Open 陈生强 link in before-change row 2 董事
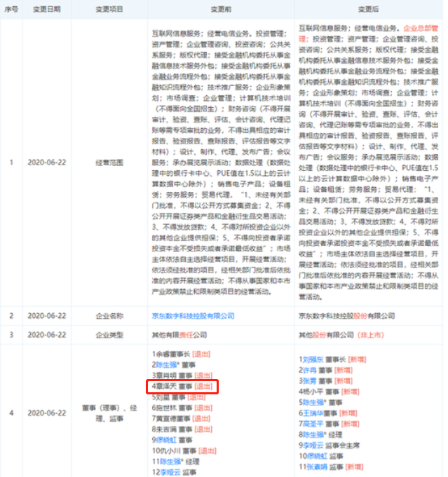 [166, 365]
